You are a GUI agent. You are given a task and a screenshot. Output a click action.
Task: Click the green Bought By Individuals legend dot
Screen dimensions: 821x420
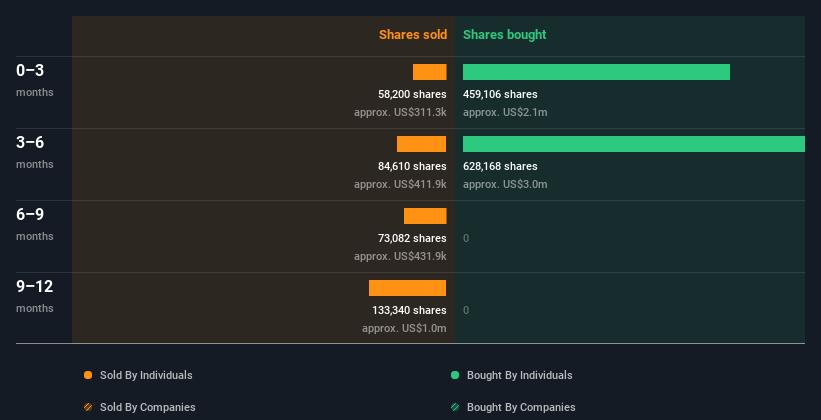click(x=455, y=375)
